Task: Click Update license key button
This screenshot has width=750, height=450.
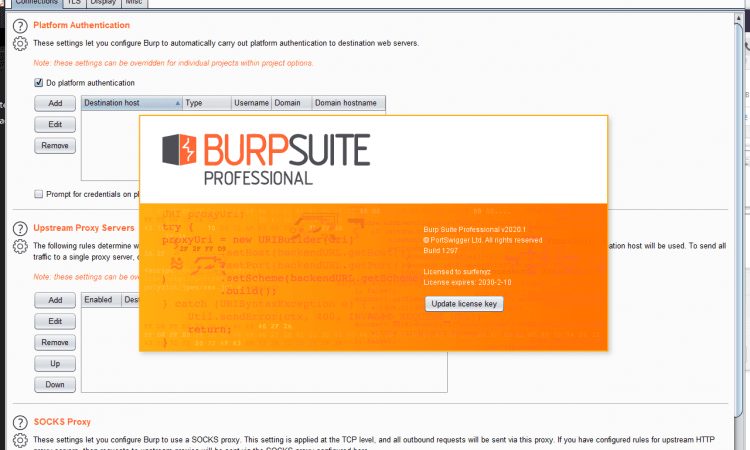Action: (x=464, y=304)
